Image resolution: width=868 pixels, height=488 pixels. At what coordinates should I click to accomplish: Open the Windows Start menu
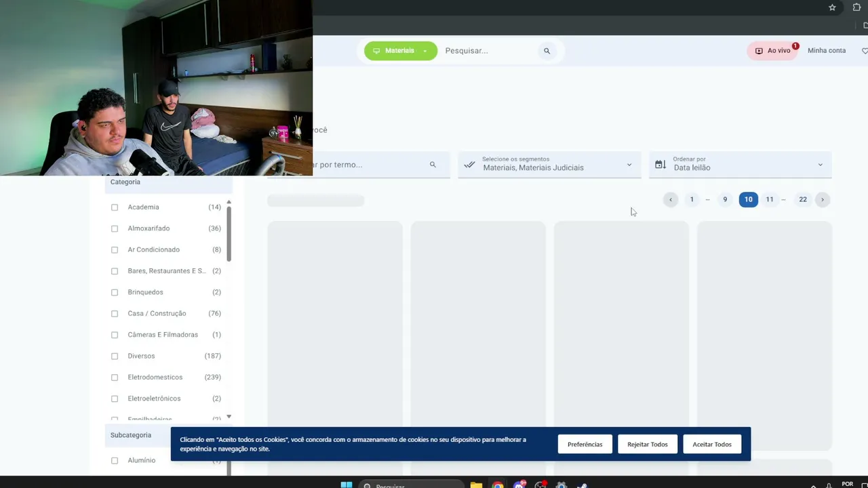pyautogui.click(x=346, y=485)
